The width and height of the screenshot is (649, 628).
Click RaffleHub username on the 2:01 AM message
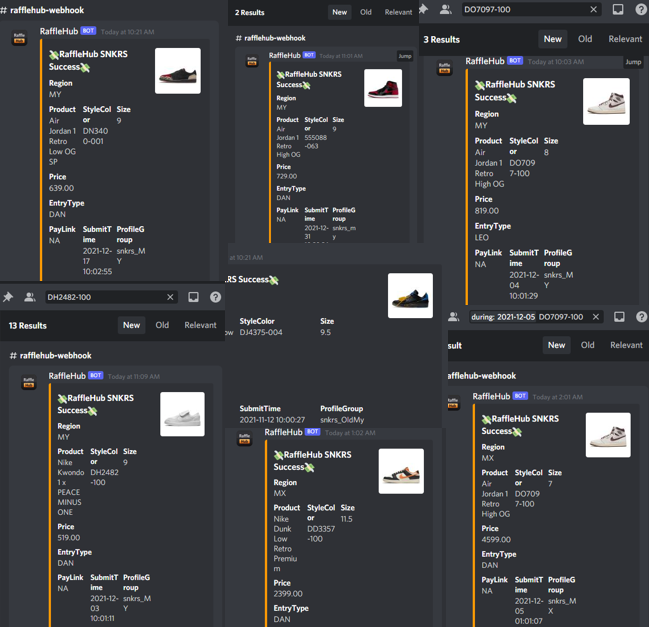point(491,396)
